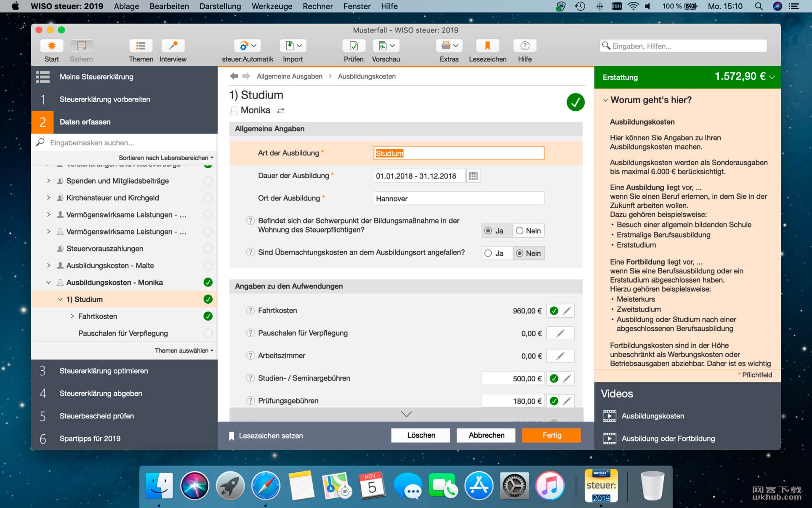Select Ja for Übernachtungskosten question
Image resolution: width=812 pixels, height=508 pixels.
[x=498, y=253]
